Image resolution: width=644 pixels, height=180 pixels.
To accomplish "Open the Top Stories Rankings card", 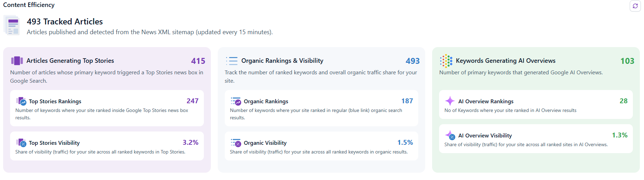I will 107,108.
